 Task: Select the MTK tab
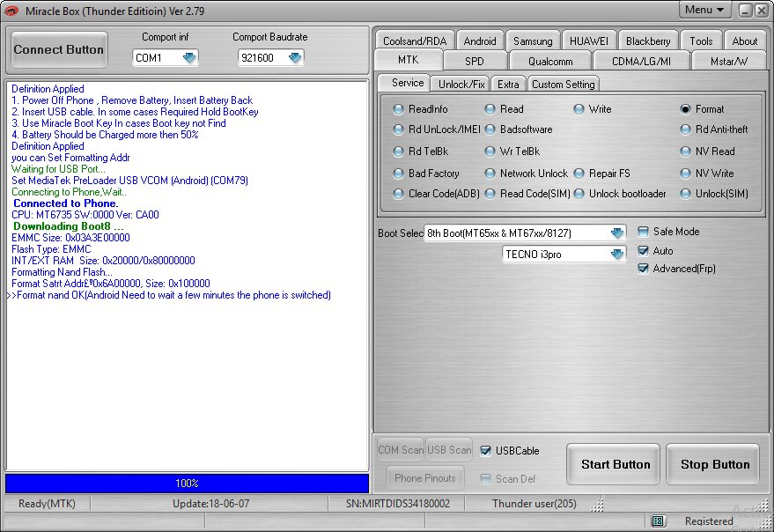point(409,60)
